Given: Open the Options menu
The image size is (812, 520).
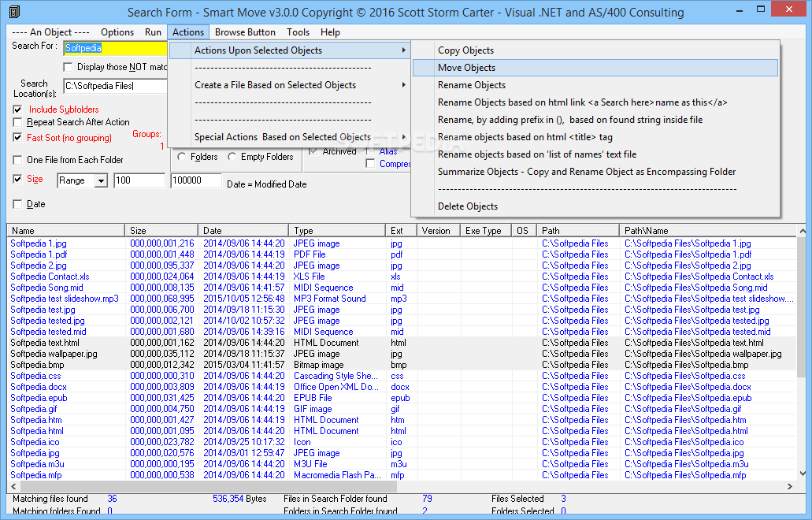Looking at the screenshot, I should click(x=117, y=32).
